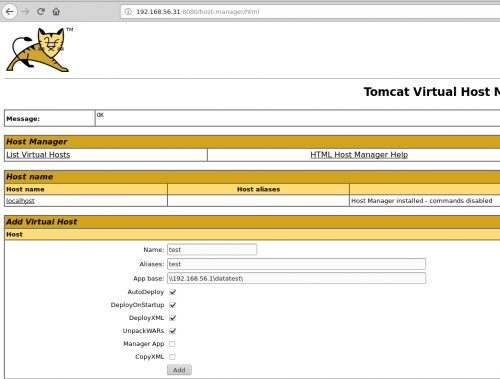Click the Tomcat cat logo
500x379 pixels.
39,49
